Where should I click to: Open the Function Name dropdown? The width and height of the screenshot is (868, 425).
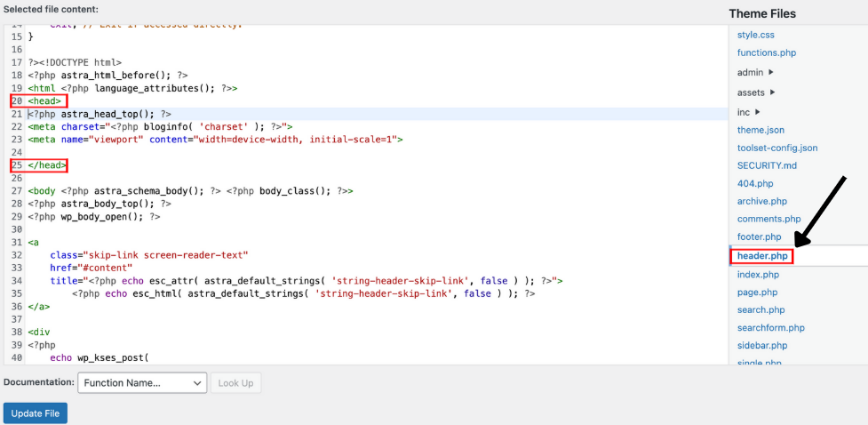coord(142,383)
